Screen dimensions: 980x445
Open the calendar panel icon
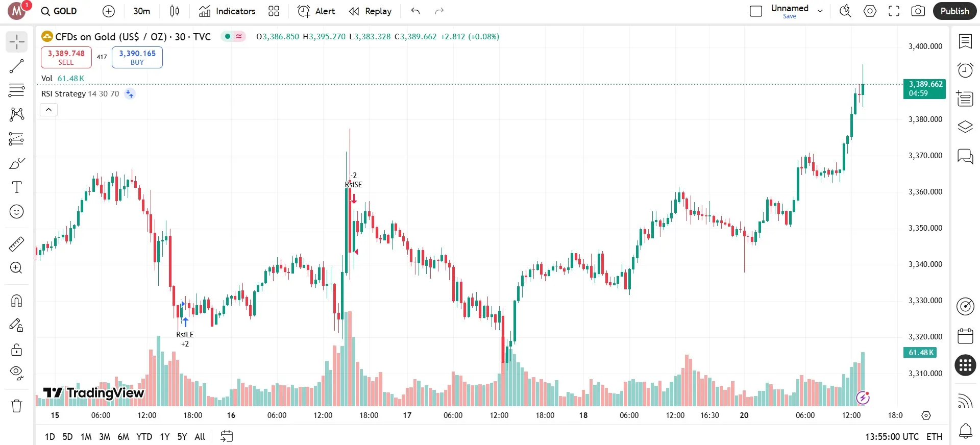(965, 336)
